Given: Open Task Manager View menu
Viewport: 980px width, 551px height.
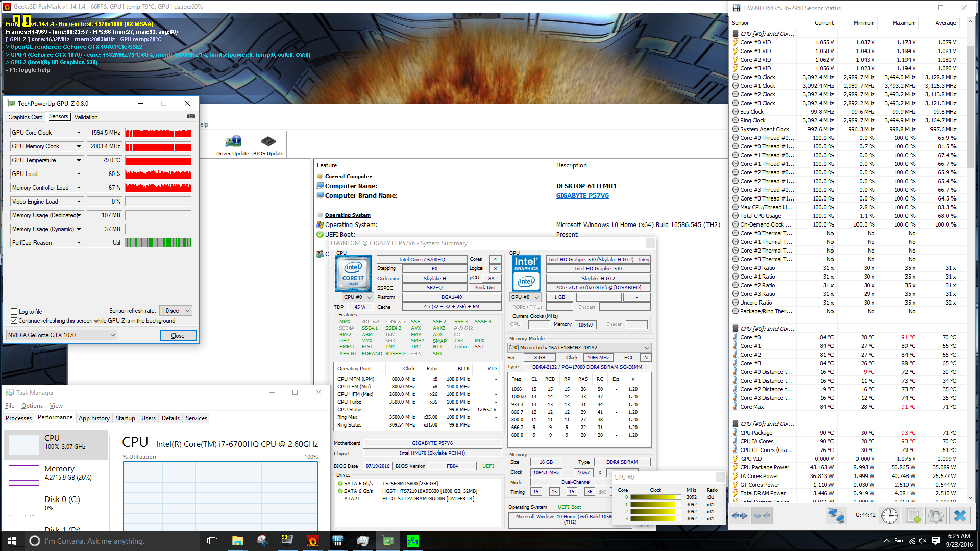Looking at the screenshot, I should (56, 406).
